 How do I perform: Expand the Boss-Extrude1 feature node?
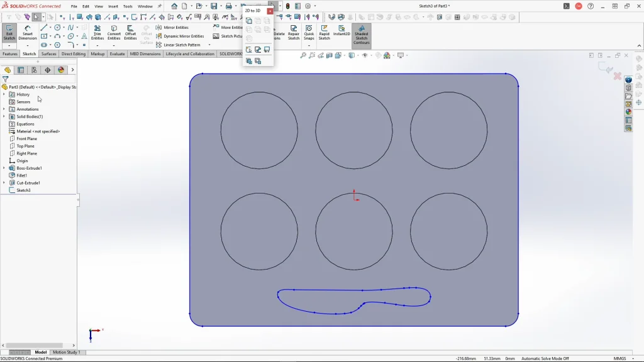(4, 168)
